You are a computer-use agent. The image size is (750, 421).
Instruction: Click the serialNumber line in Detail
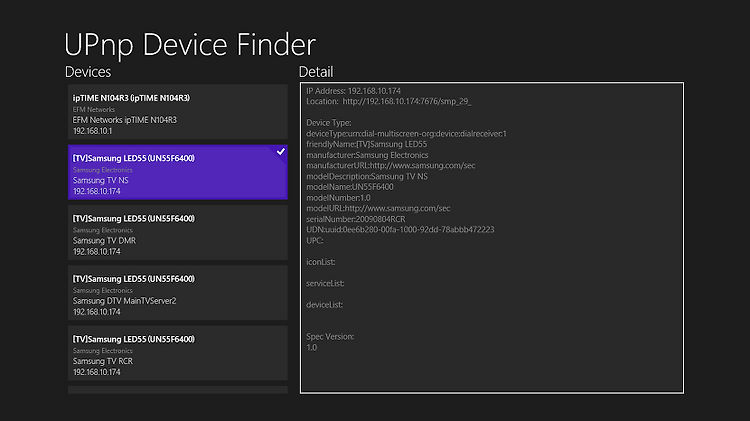pos(355,219)
